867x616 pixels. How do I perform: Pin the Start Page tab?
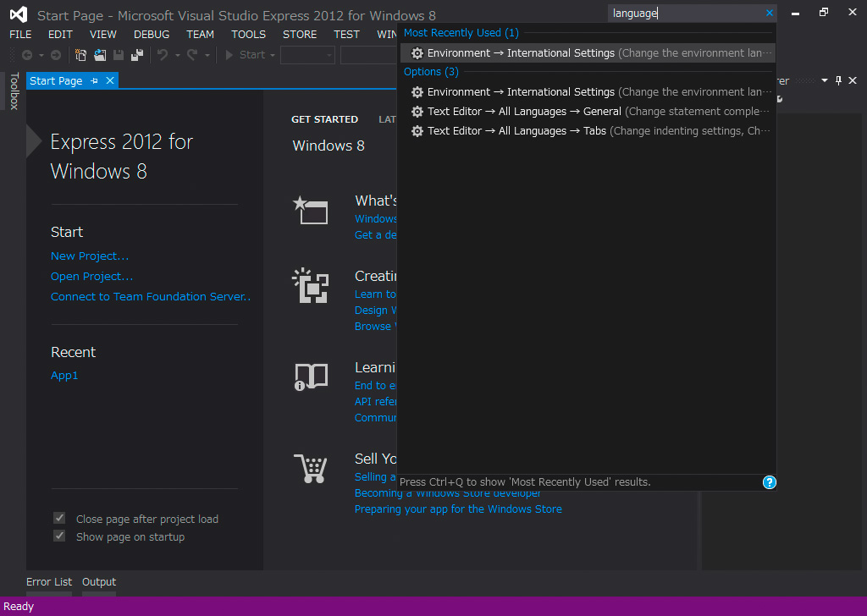tap(94, 81)
